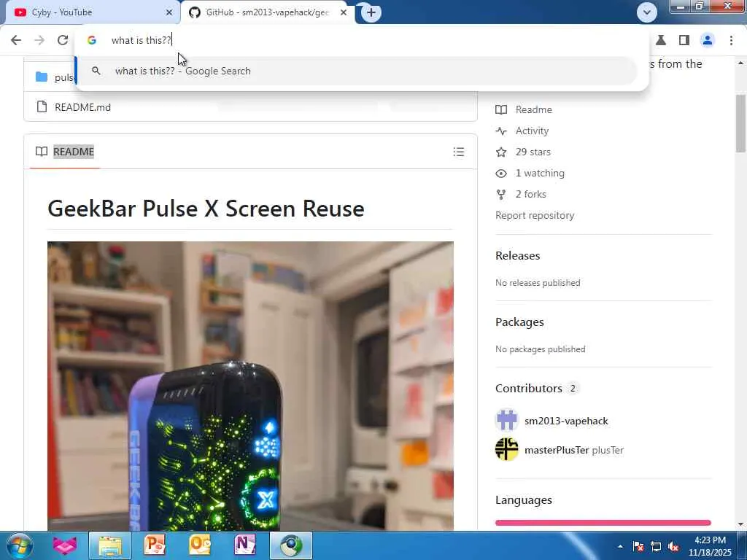747x560 pixels.
Task: Open the Chrome Labs flask icon
Action: coord(661,41)
